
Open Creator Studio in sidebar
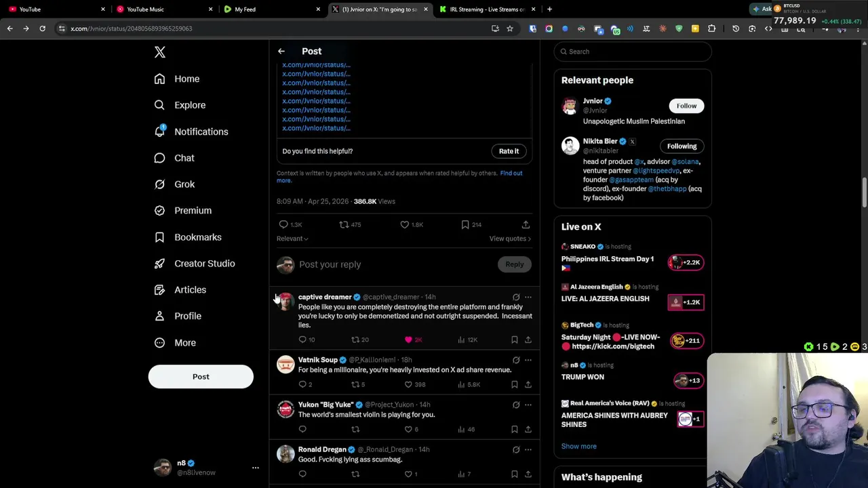(x=195, y=264)
